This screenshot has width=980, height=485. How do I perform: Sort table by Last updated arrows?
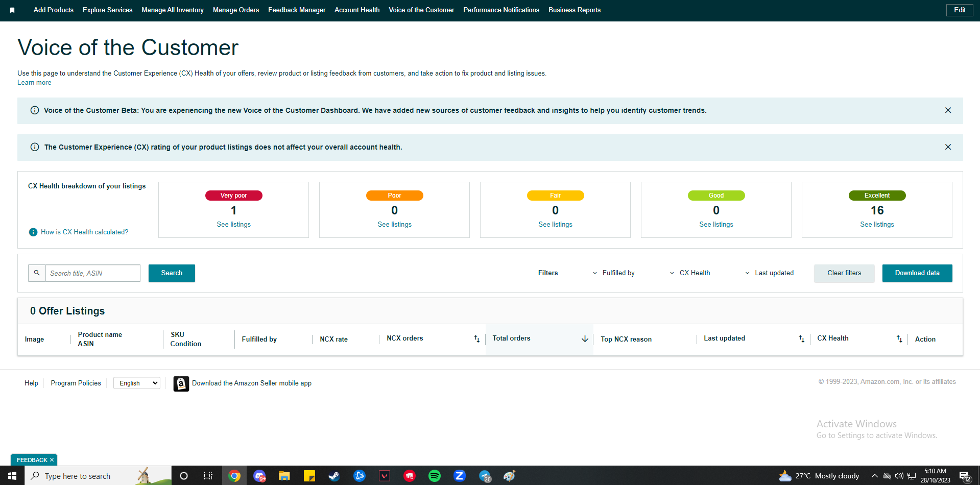tap(801, 338)
